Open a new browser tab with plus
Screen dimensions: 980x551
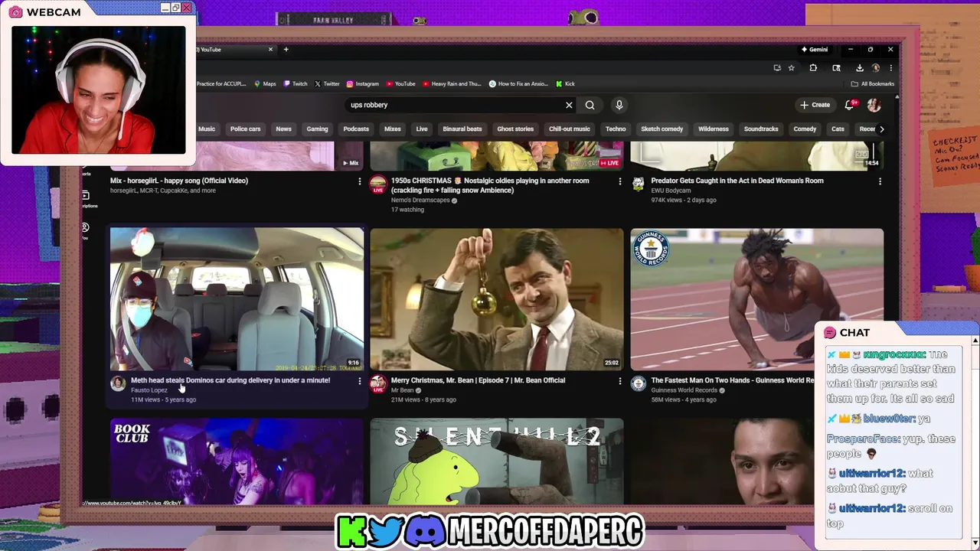(x=286, y=50)
